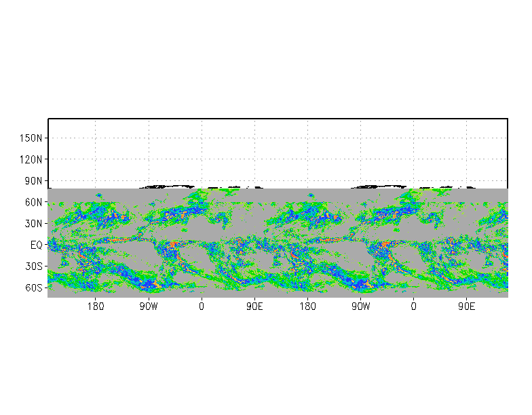Select the 60N latitude axis label
This screenshot has height=415, width=532.
[x=33, y=202]
